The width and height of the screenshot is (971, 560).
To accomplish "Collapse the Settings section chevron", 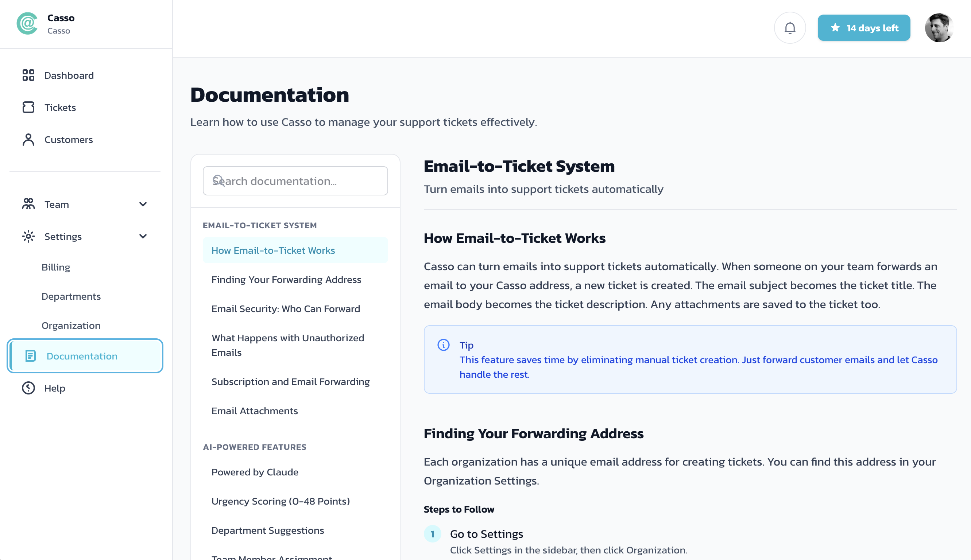I will [x=143, y=237].
